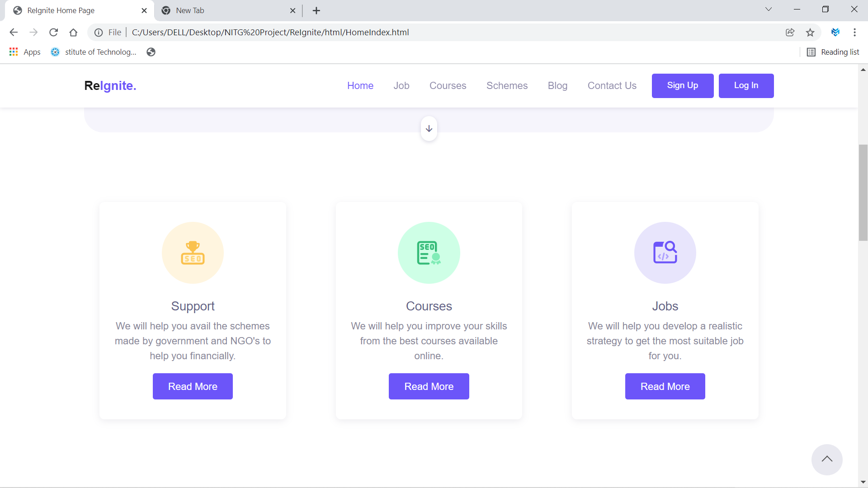
Task: Open the Courses nav menu item
Action: [448, 86]
